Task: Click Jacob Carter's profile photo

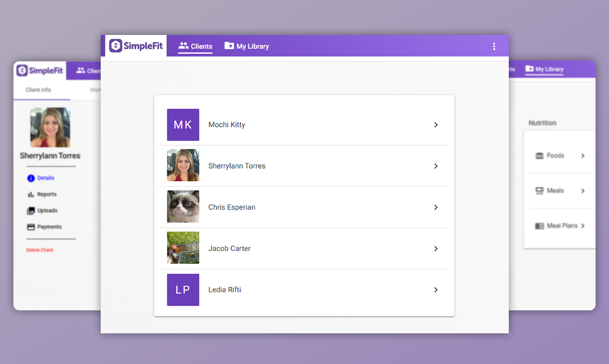Action: 183,248
